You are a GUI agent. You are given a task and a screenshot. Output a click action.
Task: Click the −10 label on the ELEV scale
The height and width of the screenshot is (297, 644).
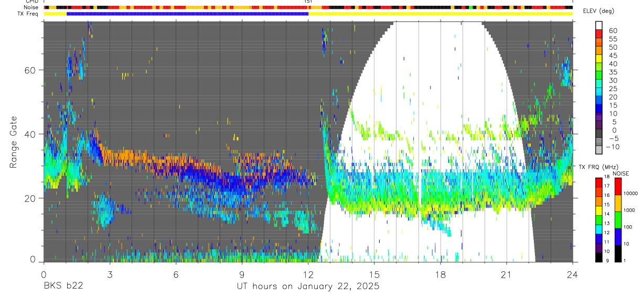612,147
